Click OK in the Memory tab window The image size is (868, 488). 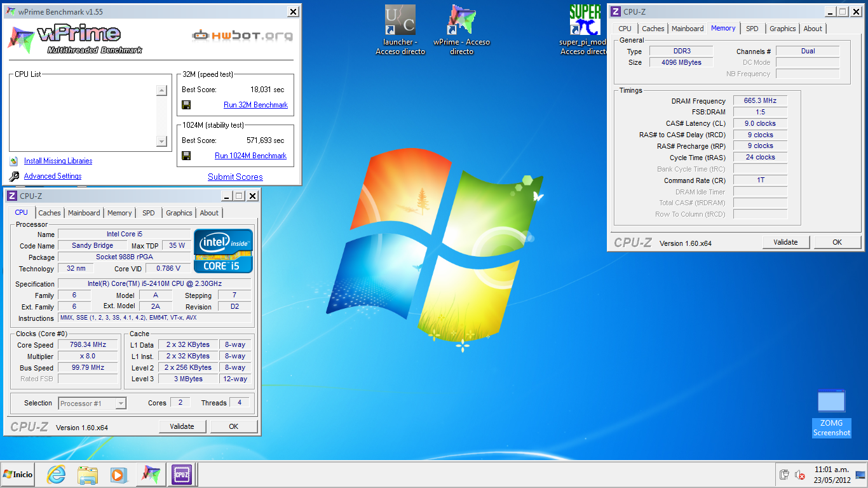(x=837, y=242)
